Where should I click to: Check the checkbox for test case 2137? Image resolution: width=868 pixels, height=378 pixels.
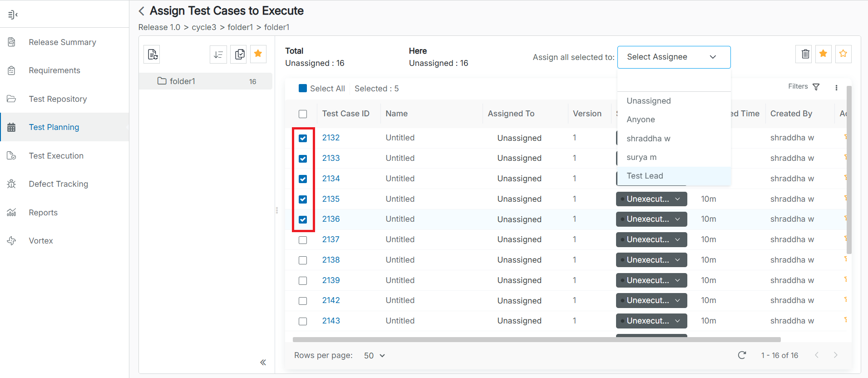[303, 240]
